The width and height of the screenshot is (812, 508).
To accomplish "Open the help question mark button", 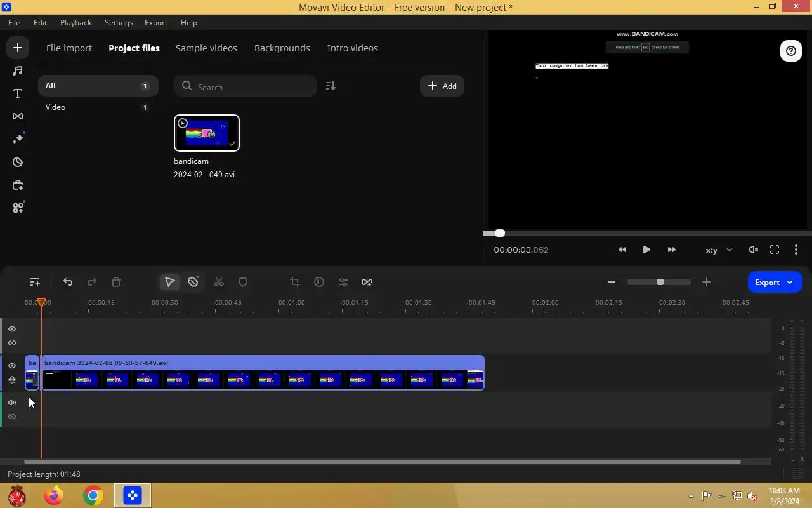I will point(790,51).
